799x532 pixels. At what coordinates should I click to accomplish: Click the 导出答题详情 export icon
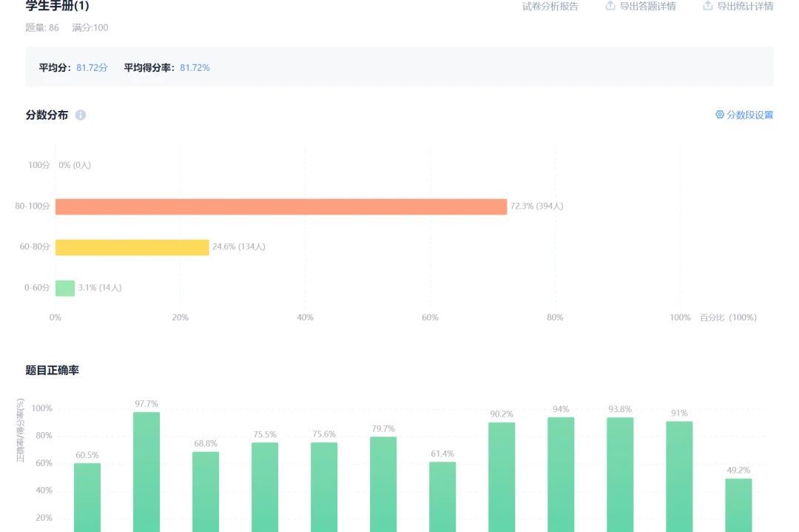click(610, 6)
